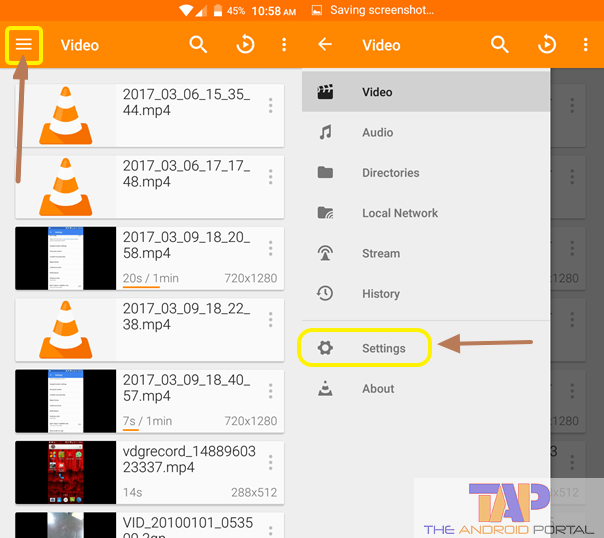Click the Stream antenna icon
This screenshot has height=538, width=604.
point(325,253)
